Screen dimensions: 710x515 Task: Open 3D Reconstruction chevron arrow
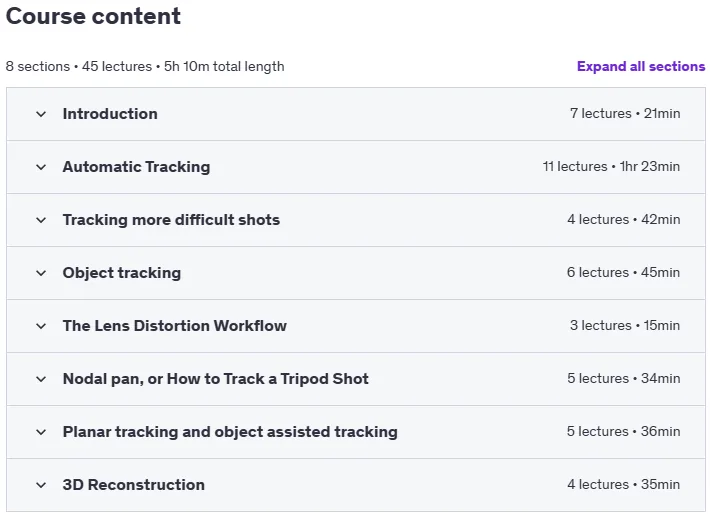pyautogui.click(x=41, y=485)
